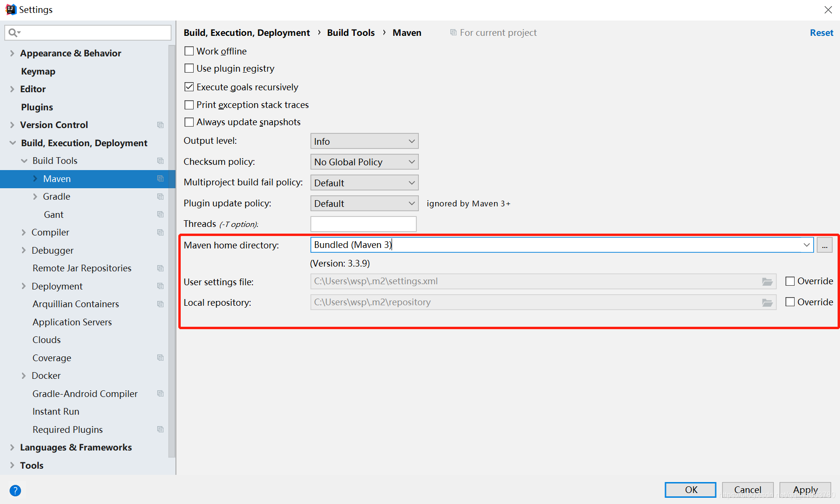Click project-level icon beside Required Plugins
Viewport: 840px width, 504px height.
[x=161, y=429]
